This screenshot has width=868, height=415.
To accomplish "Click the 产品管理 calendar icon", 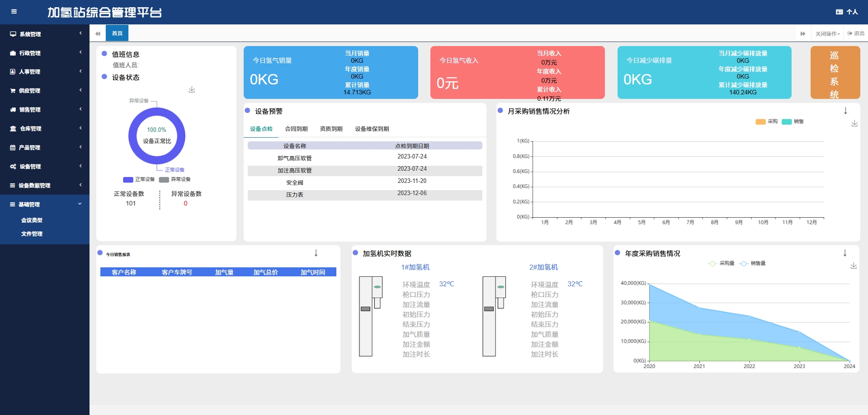I will [x=13, y=148].
